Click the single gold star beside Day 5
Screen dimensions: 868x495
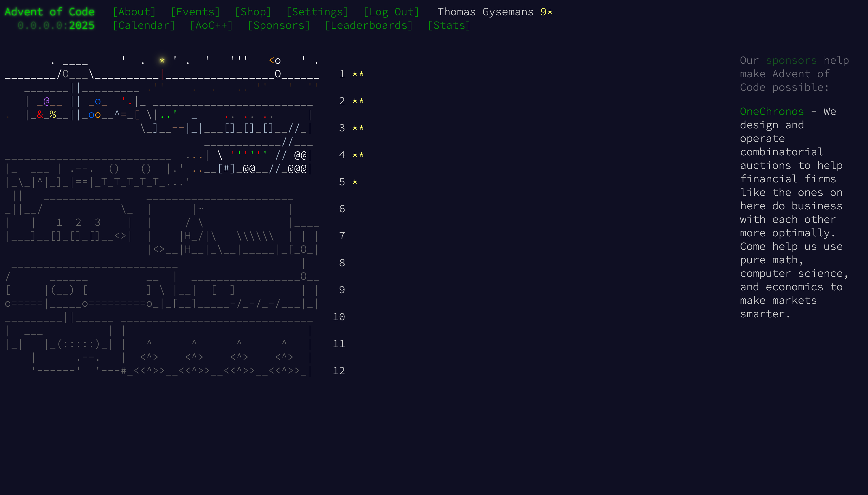(x=355, y=182)
